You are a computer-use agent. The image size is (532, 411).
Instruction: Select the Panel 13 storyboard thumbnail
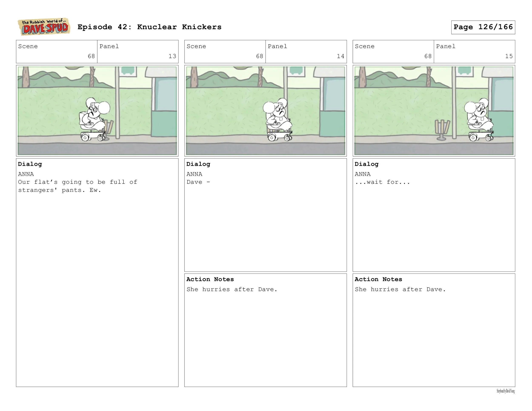[x=97, y=111]
